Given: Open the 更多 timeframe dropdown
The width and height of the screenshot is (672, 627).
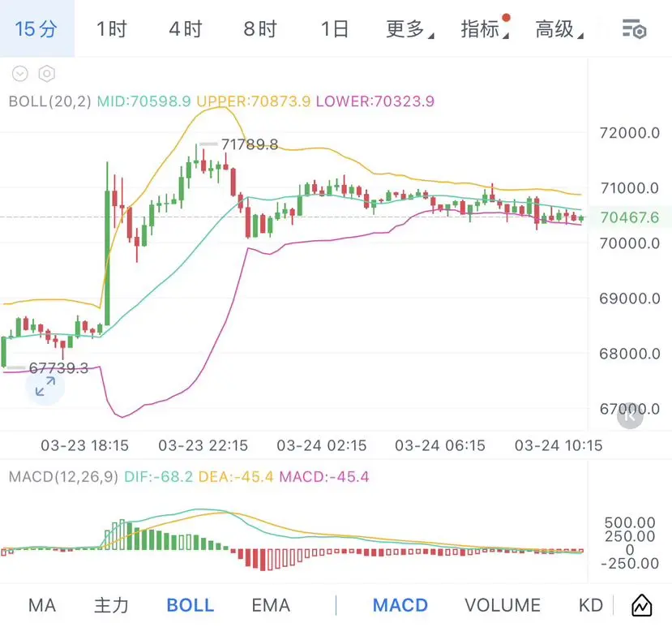Looking at the screenshot, I should [409, 29].
